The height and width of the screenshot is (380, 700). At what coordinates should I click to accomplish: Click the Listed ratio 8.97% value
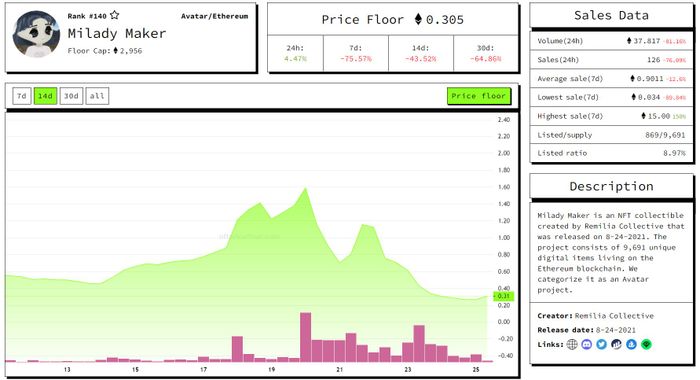[x=674, y=153]
